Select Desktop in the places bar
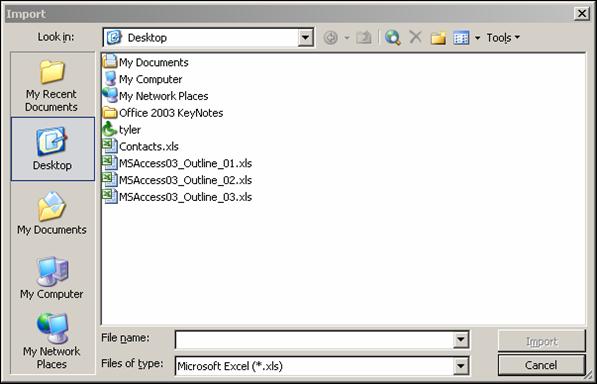597x384 pixels. click(x=53, y=149)
